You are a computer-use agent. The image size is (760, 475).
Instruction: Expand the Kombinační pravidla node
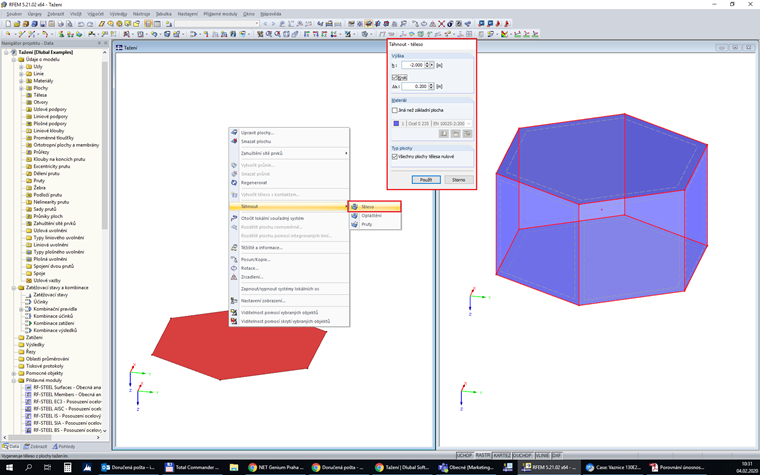[21, 309]
